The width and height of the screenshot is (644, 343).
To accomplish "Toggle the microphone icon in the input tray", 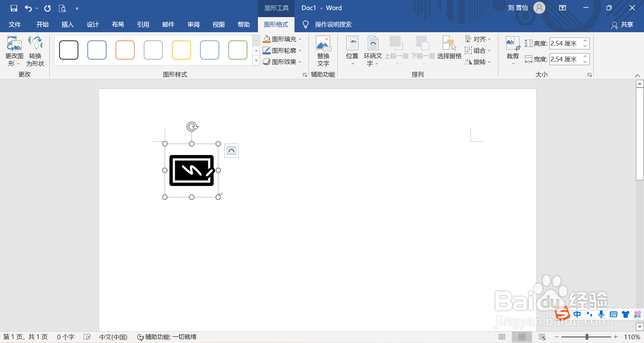I will [601, 314].
